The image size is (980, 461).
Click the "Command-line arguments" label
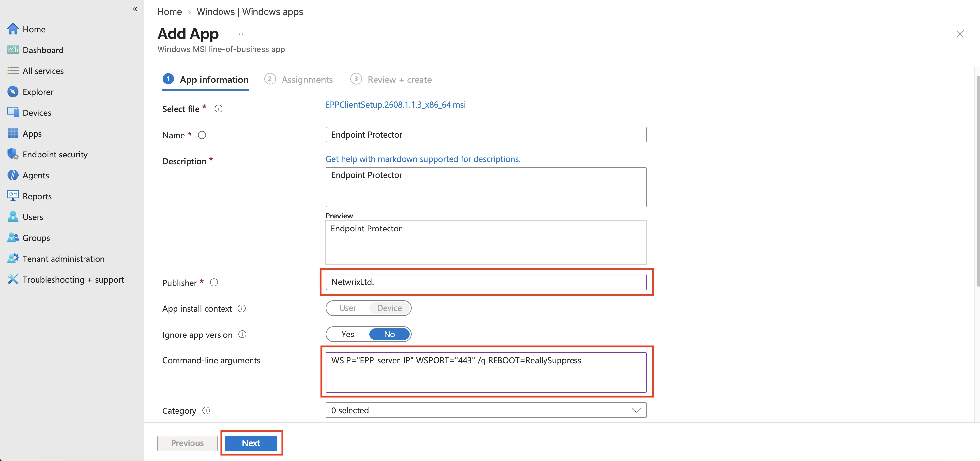coord(211,360)
